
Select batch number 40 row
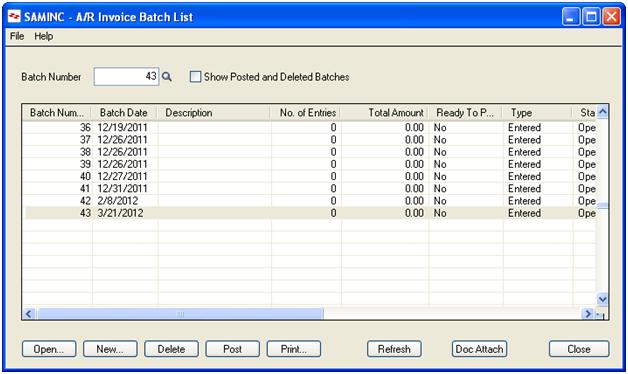coord(310,176)
